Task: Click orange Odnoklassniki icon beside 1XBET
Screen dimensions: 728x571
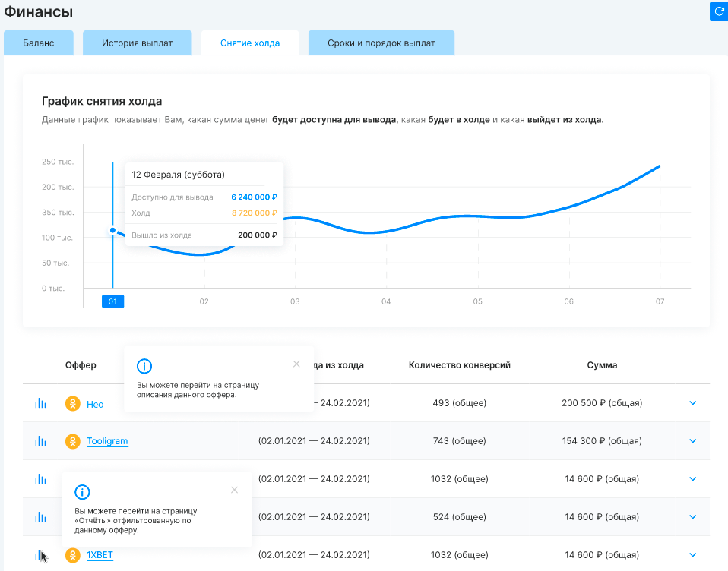Action: pyautogui.click(x=72, y=555)
